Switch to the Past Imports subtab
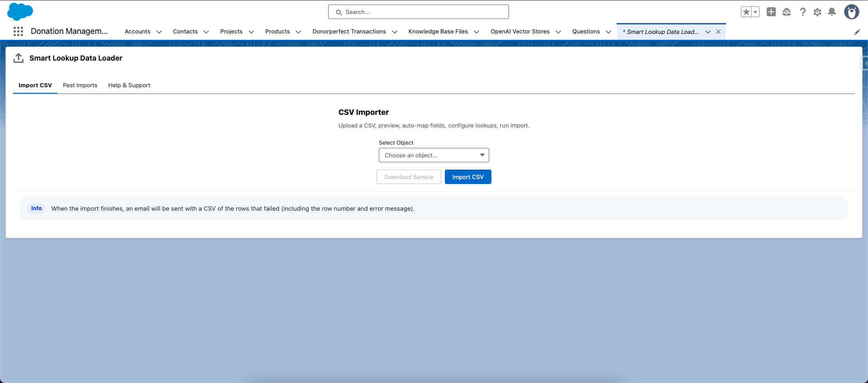This screenshot has width=868, height=383. tap(80, 85)
